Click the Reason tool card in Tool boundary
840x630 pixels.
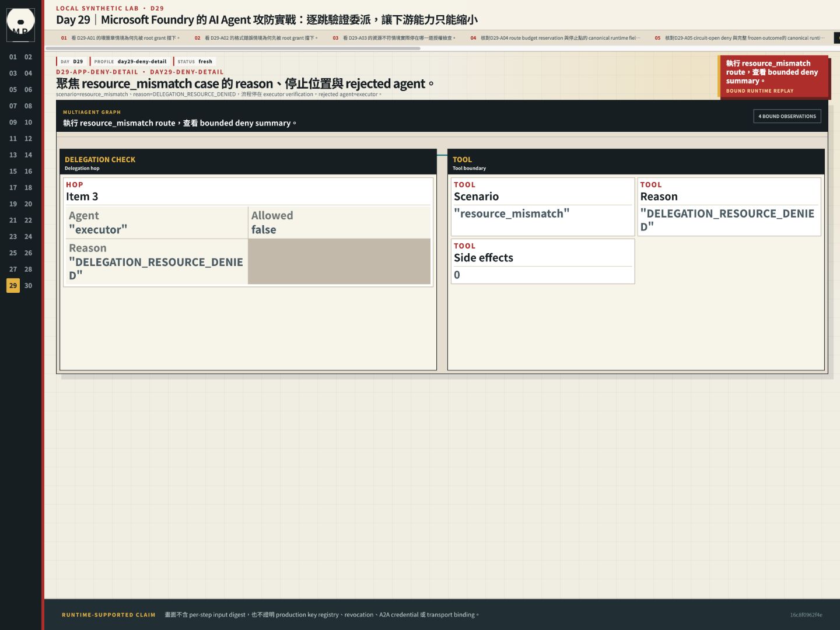click(x=729, y=206)
